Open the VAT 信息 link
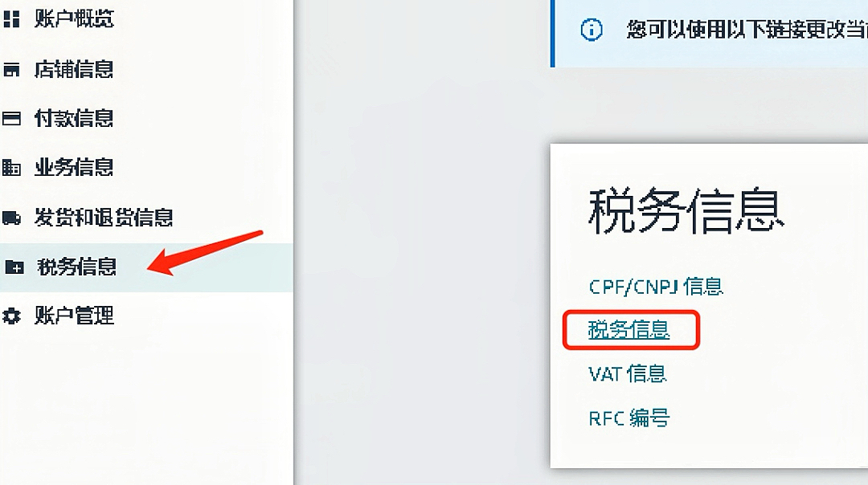868x485 pixels. click(x=628, y=374)
